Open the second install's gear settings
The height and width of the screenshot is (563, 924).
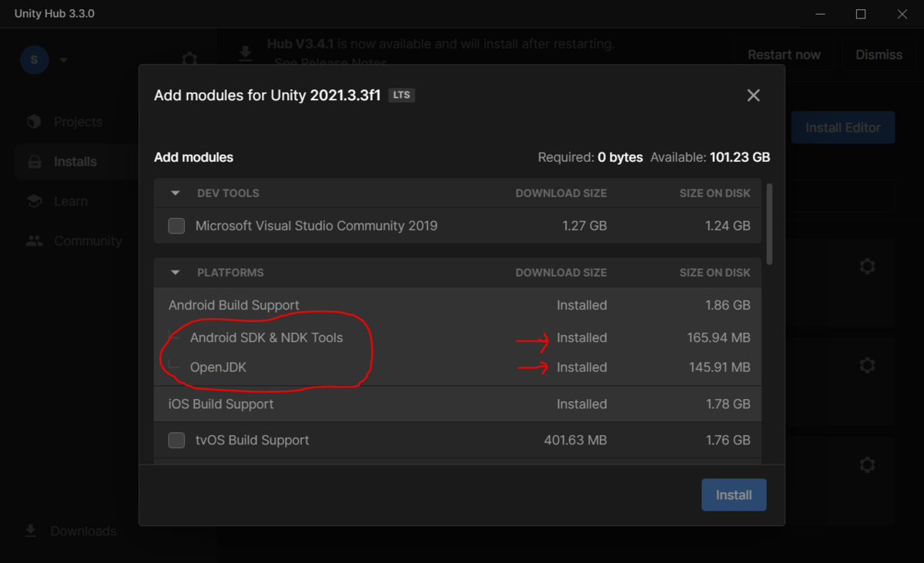pos(867,365)
